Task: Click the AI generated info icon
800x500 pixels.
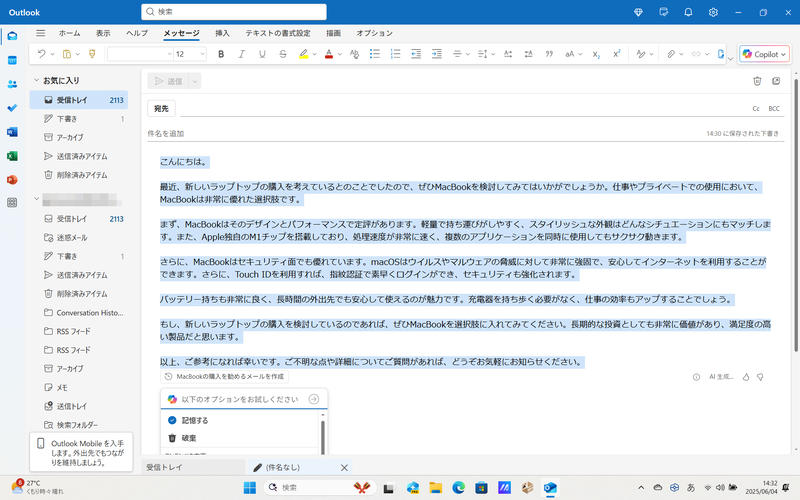Action: click(x=696, y=377)
